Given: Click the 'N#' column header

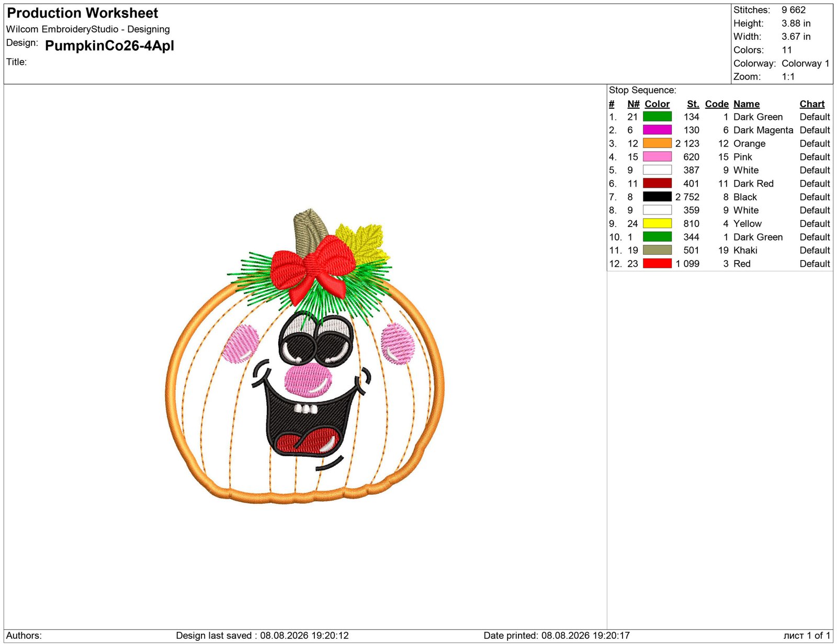Looking at the screenshot, I should [634, 104].
